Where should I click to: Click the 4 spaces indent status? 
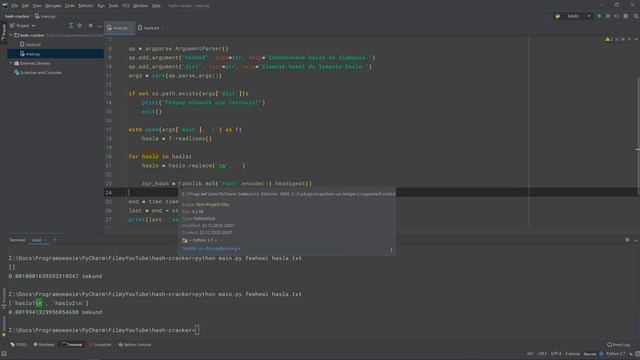point(572,354)
